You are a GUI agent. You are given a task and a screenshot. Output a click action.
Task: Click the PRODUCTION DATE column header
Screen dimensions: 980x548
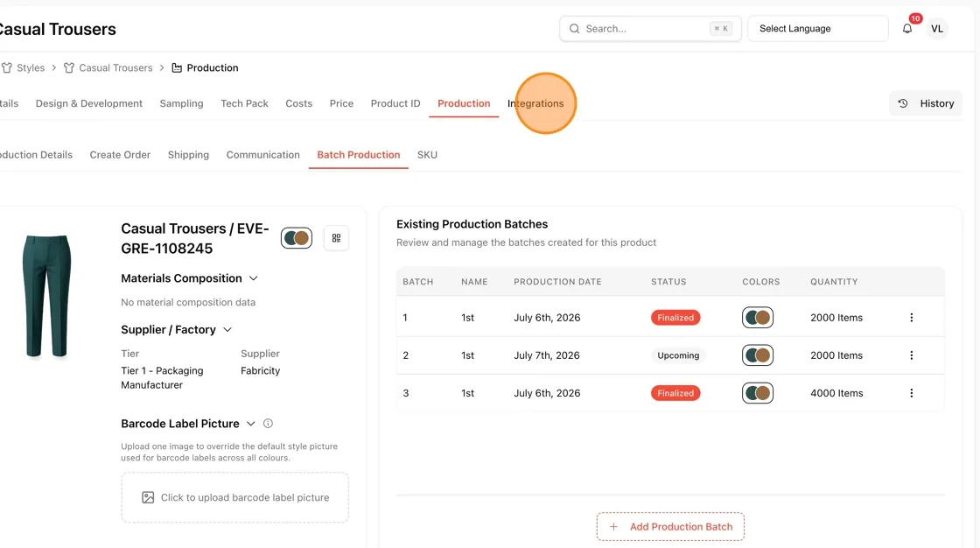(x=557, y=282)
